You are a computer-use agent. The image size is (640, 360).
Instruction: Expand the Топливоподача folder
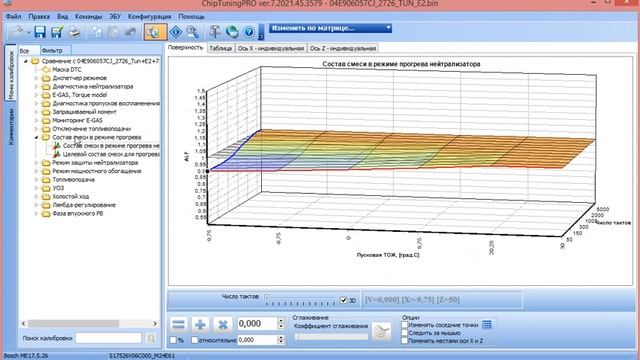pos(36,180)
